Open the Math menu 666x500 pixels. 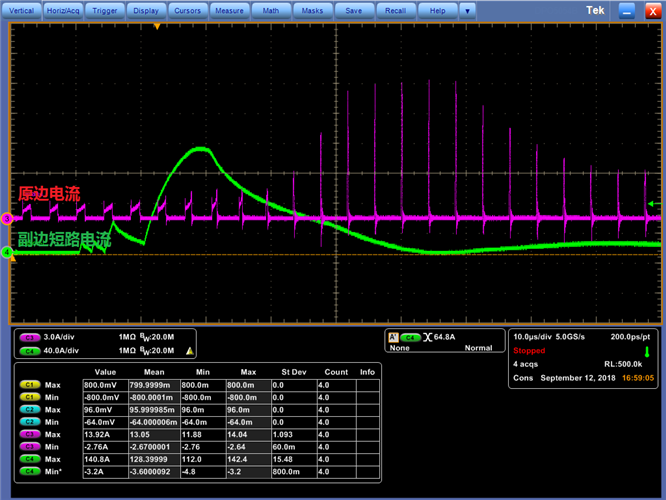click(x=270, y=10)
